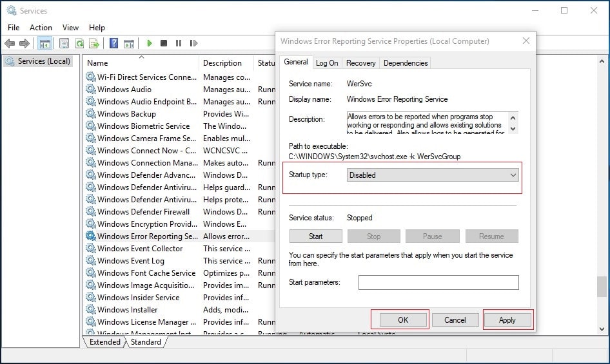Viewport: 610px width, 364px height.
Task: Click gear icon of Windows Audio service
Action: [91, 89]
